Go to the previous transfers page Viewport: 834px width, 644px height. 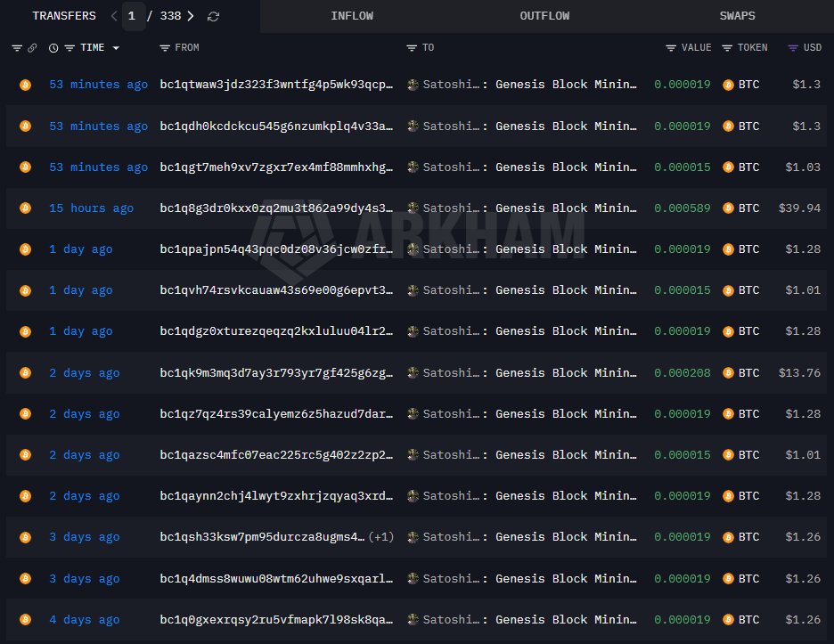coord(114,16)
